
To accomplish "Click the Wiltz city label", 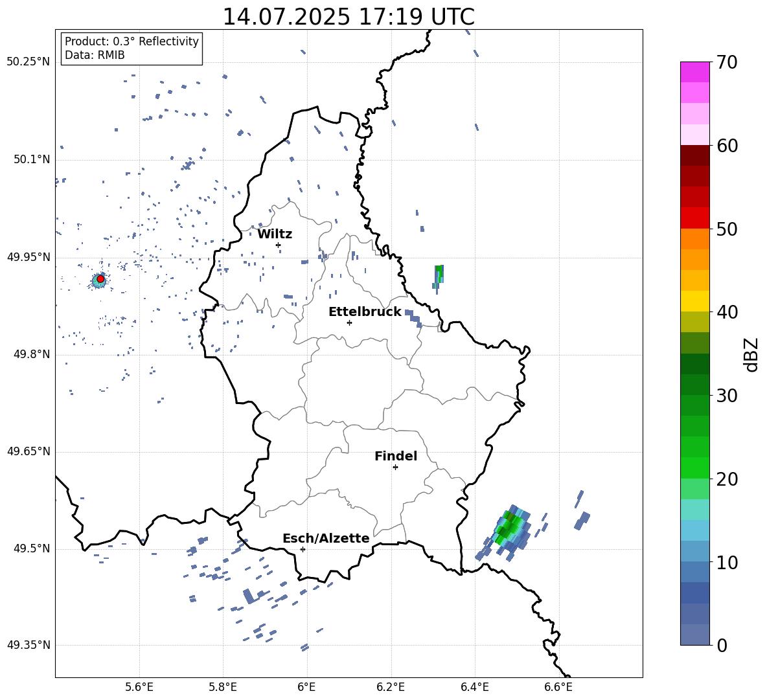I will click(275, 234).
